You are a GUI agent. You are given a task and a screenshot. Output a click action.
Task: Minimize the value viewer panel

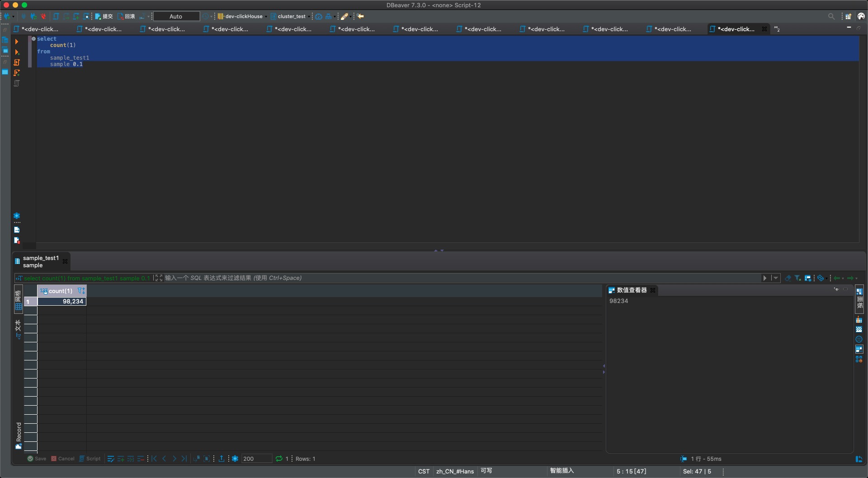tap(845, 289)
